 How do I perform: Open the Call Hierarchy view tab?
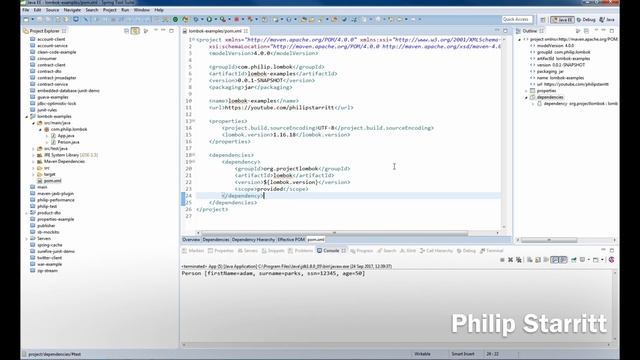pyautogui.click(x=436, y=251)
